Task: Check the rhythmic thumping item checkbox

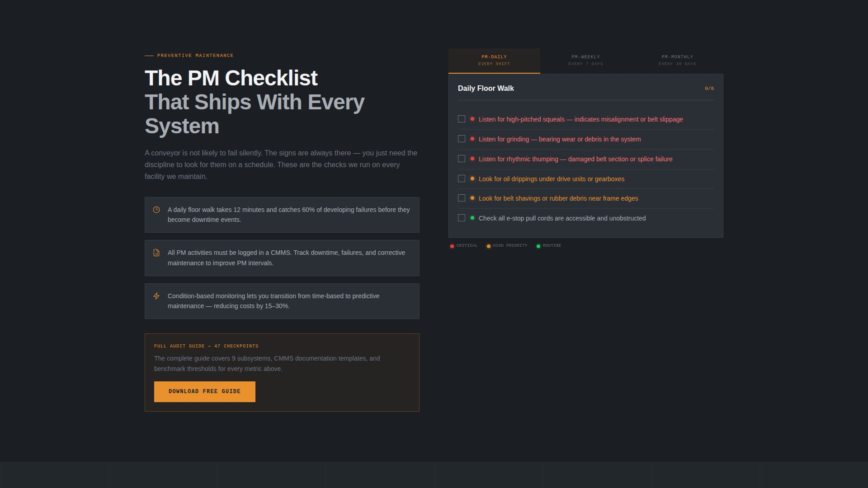Action: [x=462, y=159]
